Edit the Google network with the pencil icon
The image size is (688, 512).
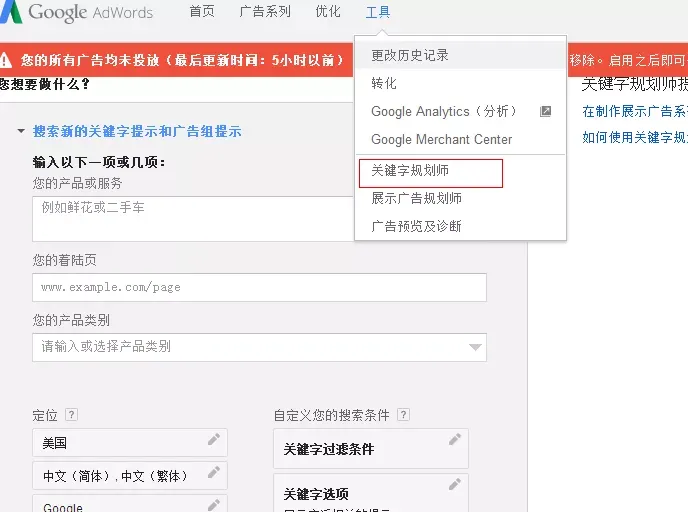tap(214, 505)
